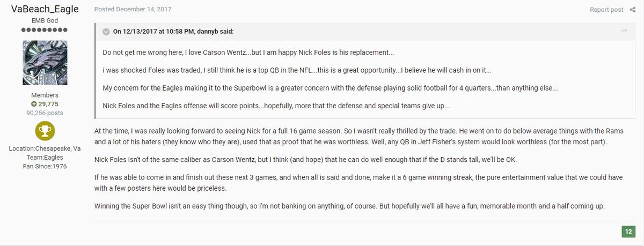Collapse the dannyb quote with chevron toggle
This screenshot has height=246, width=644.
click(x=106, y=32)
